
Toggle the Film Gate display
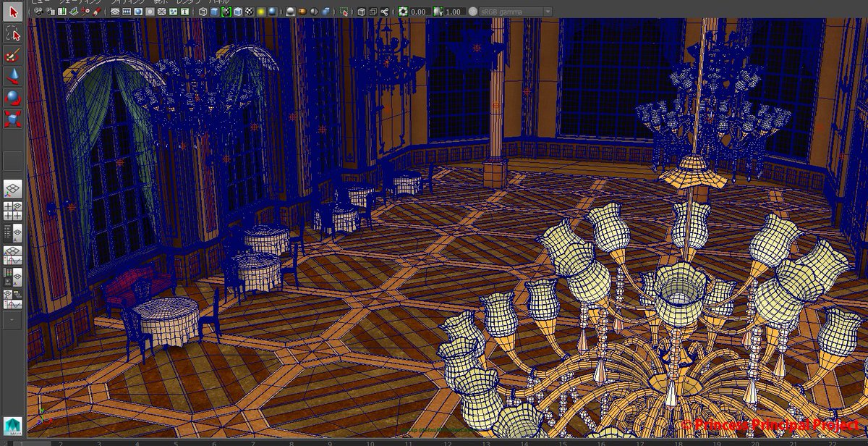tap(127, 12)
